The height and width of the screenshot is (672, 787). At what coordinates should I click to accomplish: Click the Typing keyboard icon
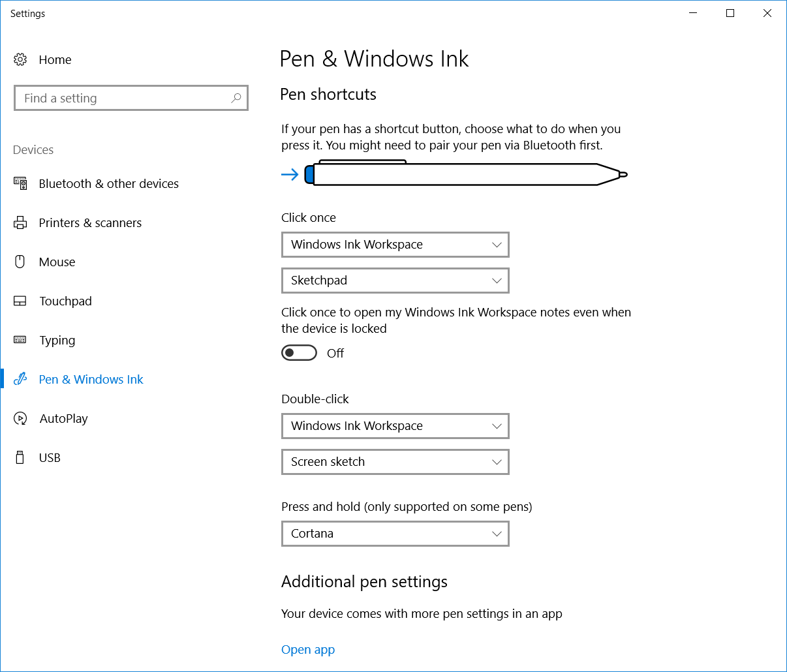pos(20,340)
